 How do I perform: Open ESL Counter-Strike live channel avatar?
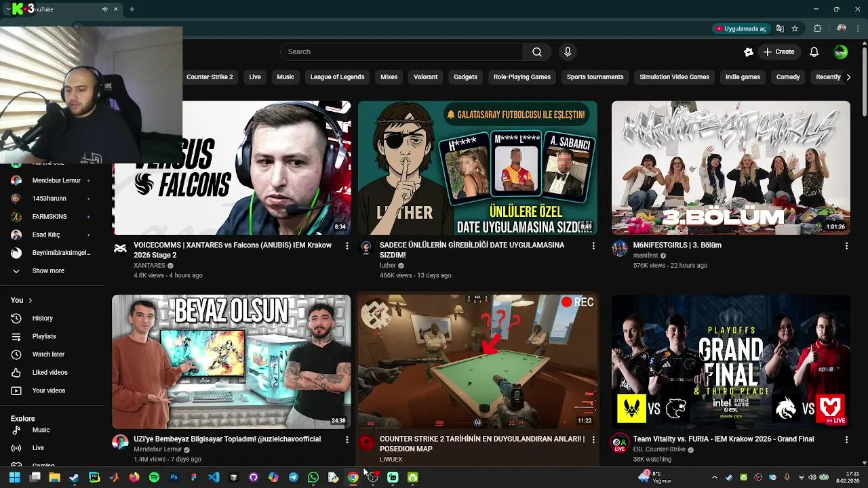[x=620, y=443]
